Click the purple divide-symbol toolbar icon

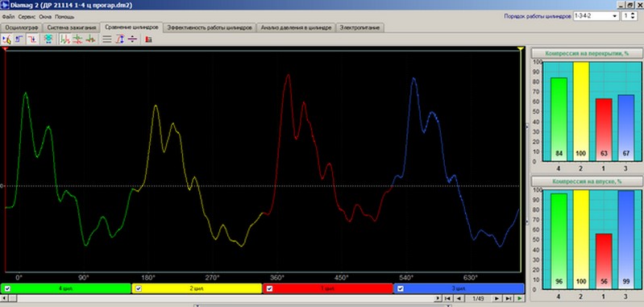click(132, 39)
